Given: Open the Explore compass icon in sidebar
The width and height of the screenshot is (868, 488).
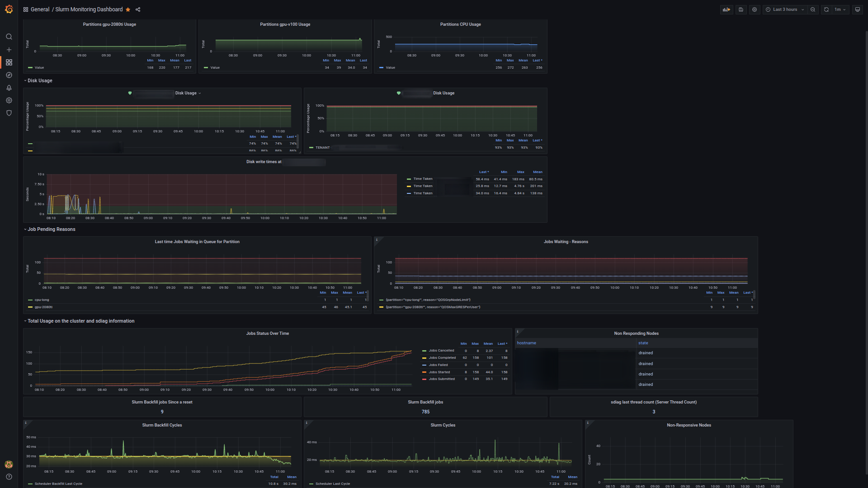Looking at the screenshot, I should coord(9,75).
